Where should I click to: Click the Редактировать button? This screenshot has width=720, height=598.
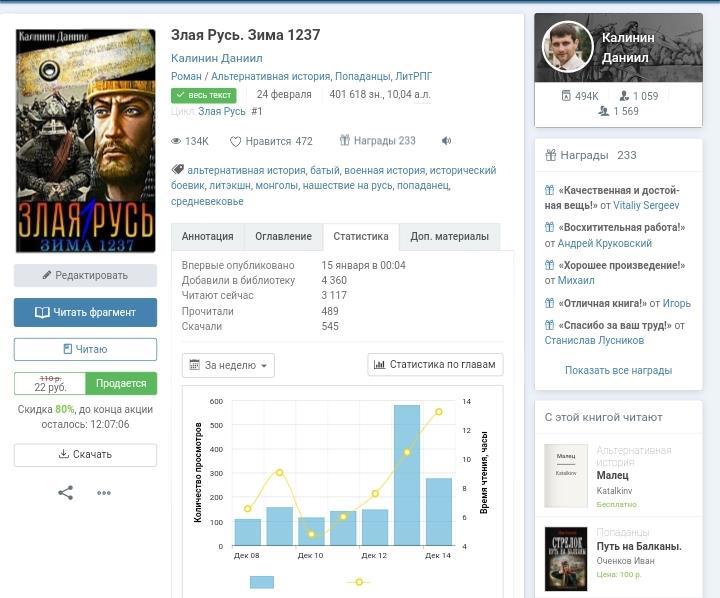pos(85,275)
